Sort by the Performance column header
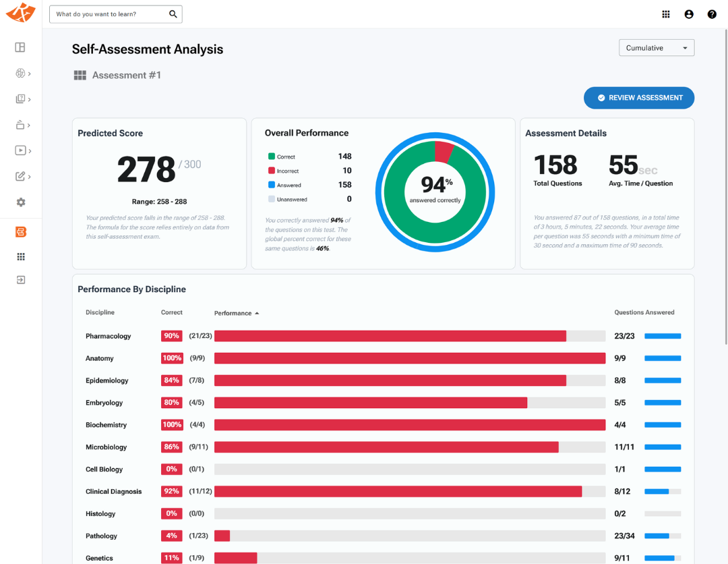Image resolution: width=728 pixels, height=564 pixels. point(237,313)
